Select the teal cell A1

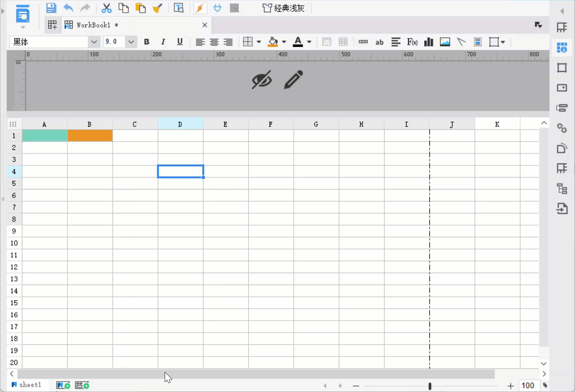coord(44,135)
